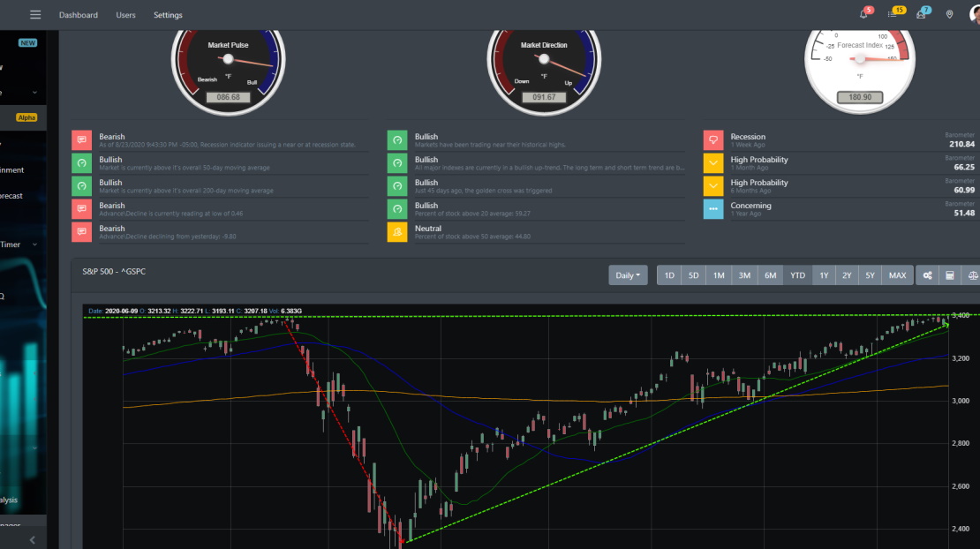Click yellow High Probability 1 Month Ago icon
980x549 pixels.
[x=713, y=163]
